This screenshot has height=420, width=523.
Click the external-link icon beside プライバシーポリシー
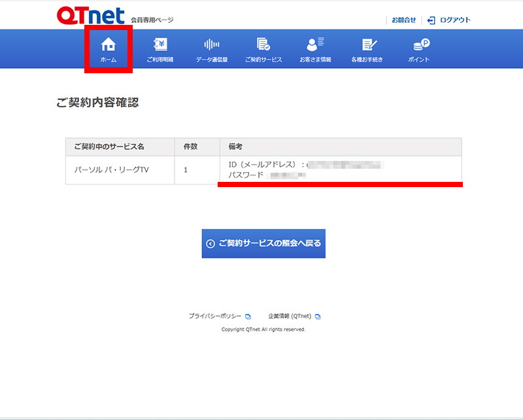click(x=248, y=317)
